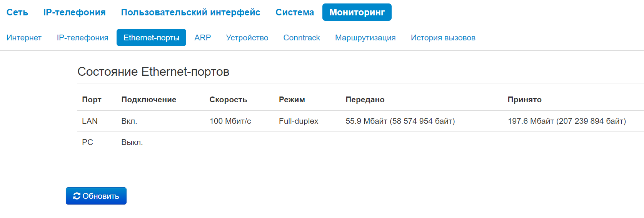Viewport: 644px width, 218px height.
Task: Open the Сеть main menu tab
Action: point(17,12)
